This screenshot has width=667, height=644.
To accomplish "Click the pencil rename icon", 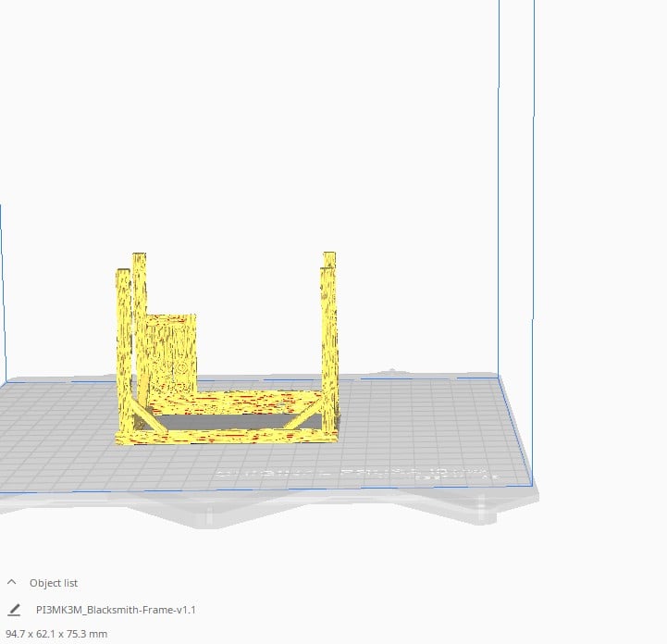I will (14, 610).
